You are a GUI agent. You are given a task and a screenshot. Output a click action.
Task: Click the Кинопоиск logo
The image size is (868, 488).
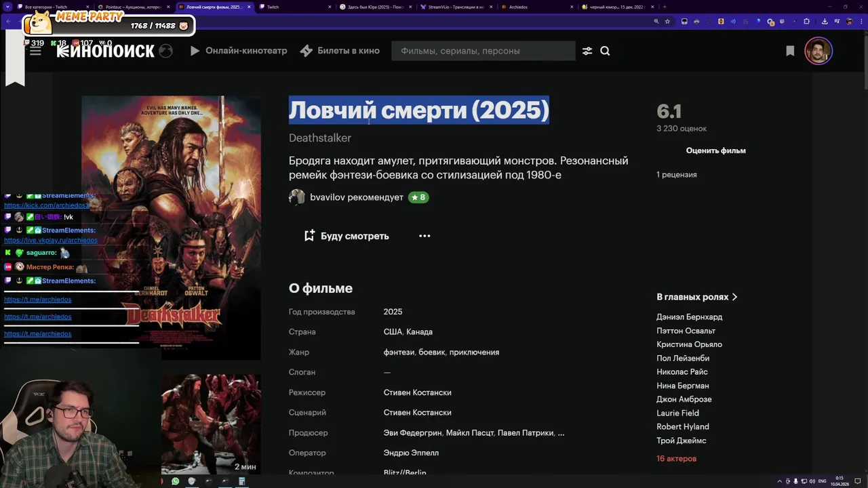click(106, 51)
